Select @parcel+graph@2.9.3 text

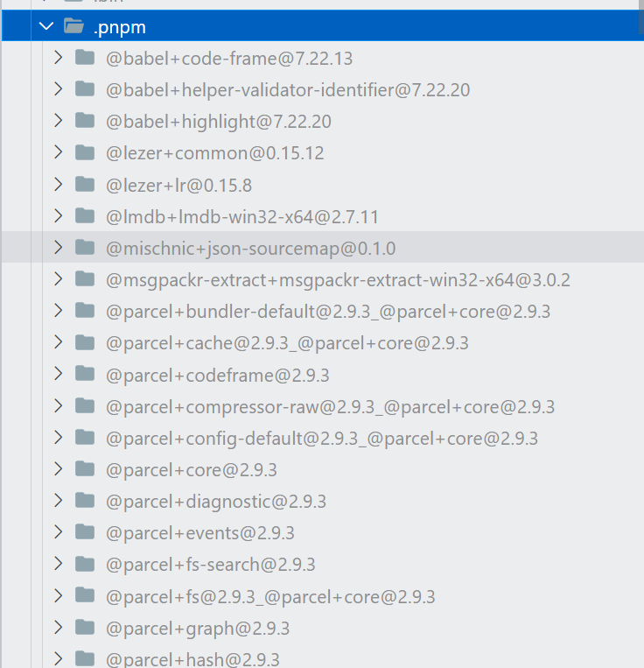pos(198,629)
